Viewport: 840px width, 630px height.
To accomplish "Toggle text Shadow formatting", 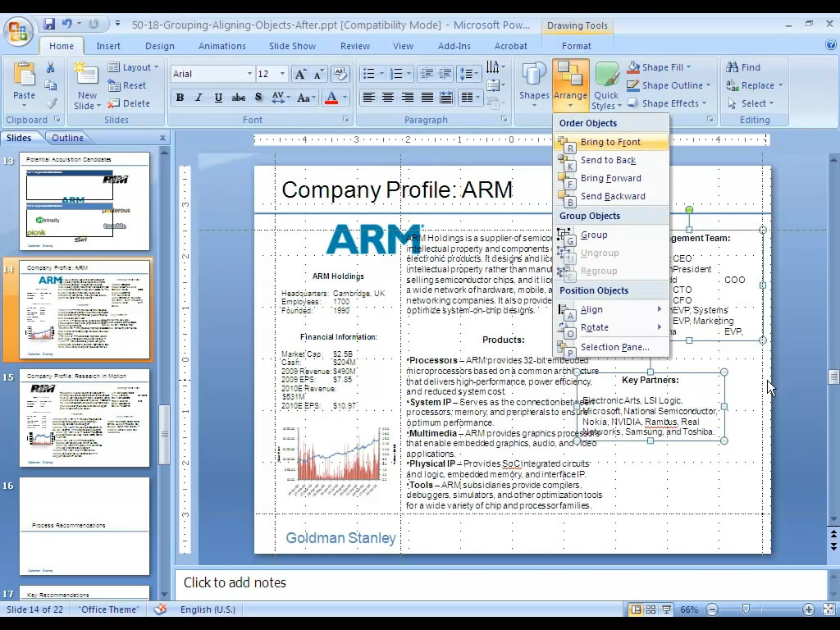I will [258, 98].
